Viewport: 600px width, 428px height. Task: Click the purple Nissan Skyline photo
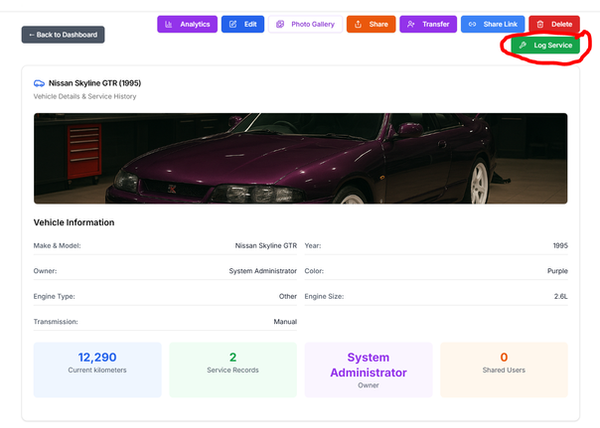point(300,158)
